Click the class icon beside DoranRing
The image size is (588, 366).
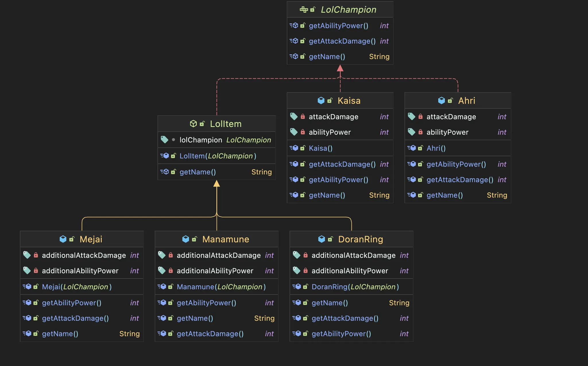322,239
